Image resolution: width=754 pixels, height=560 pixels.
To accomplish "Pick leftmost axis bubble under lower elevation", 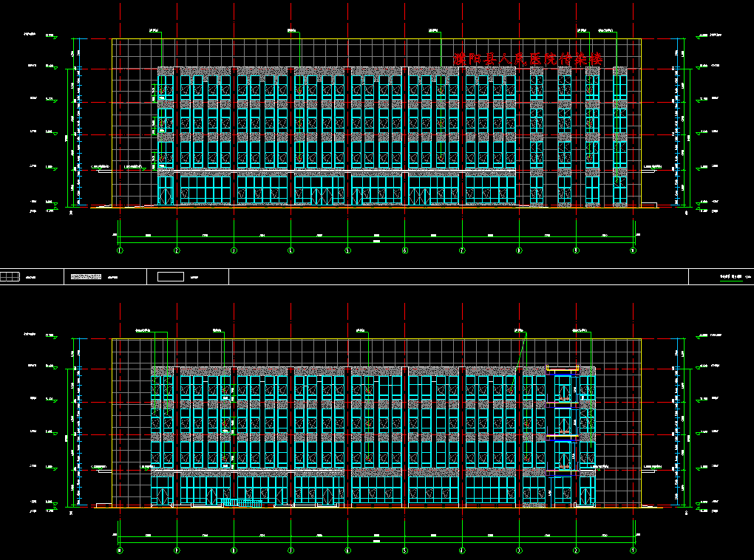I will tap(120, 550).
